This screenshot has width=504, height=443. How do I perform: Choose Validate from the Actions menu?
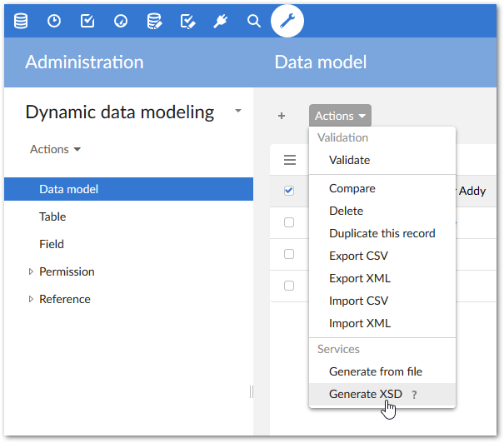[349, 160]
